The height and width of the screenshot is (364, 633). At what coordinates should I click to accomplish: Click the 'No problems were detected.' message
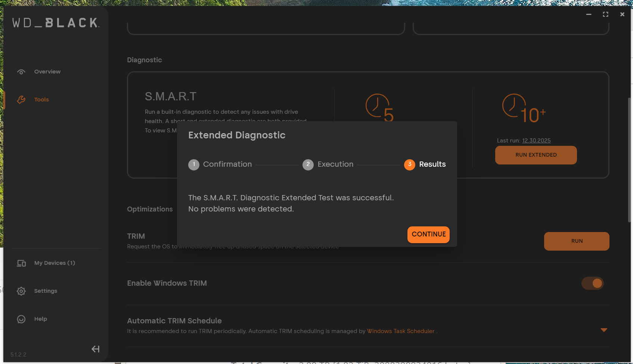tap(241, 209)
